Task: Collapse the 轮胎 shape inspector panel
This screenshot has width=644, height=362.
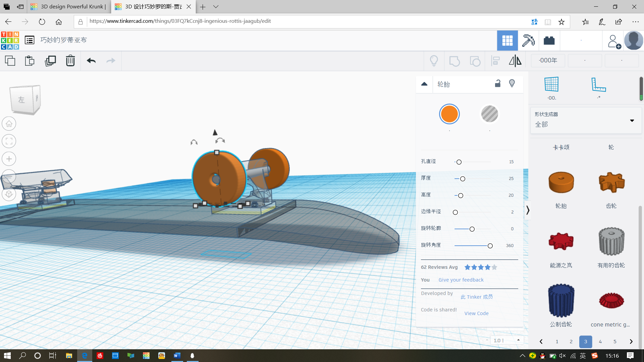Action: (x=424, y=84)
